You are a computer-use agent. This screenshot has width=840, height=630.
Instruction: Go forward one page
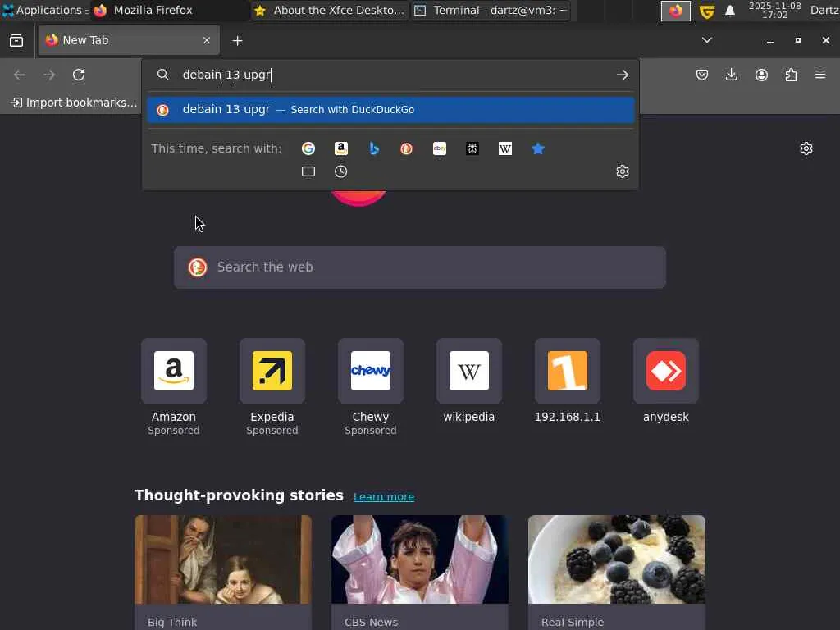tap(49, 75)
